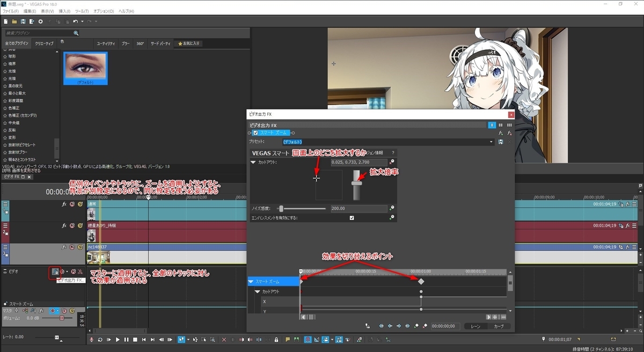This screenshot has width=644, height=352.
Task: Open the オプション(O) menu
Action: tap(104, 11)
